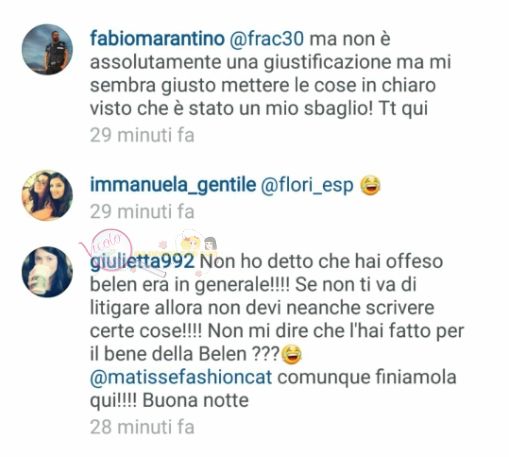Open giulietta992's profile avatar
The width and height of the screenshot is (509, 457).
click(47, 272)
